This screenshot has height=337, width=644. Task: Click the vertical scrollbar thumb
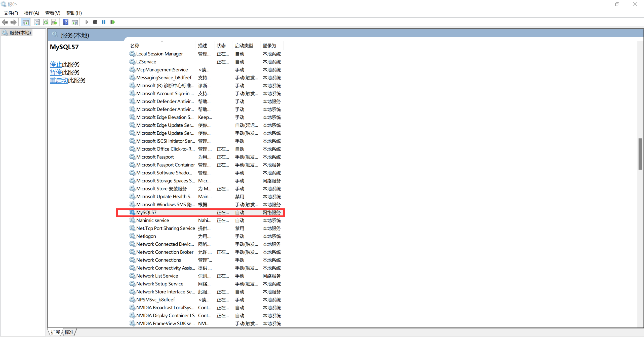click(640, 154)
